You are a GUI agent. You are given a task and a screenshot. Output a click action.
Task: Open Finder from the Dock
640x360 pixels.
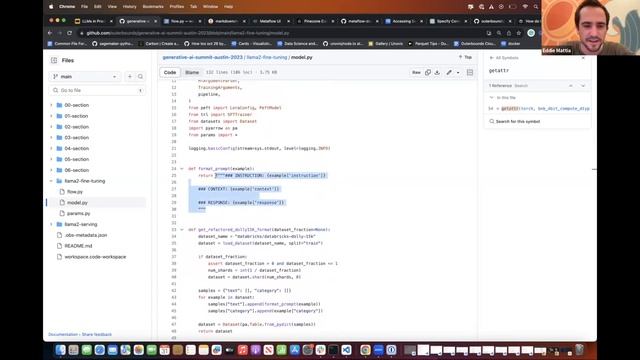(60, 350)
